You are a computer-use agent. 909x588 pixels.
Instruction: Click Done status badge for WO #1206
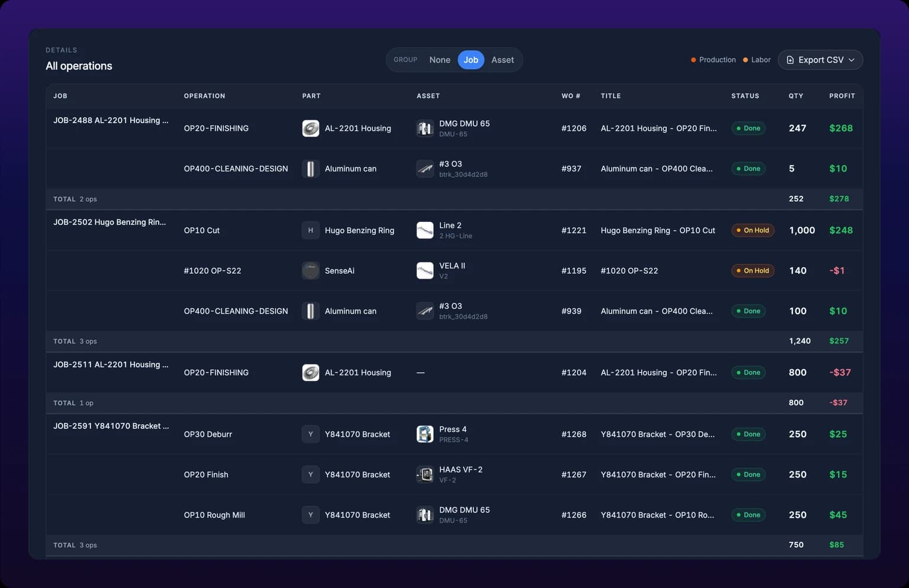tap(749, 128)
